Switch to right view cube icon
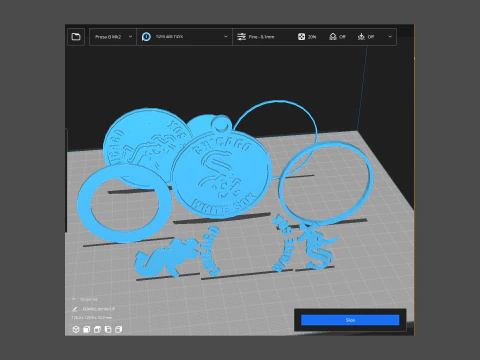The image size is (480, 360). tap(119, 329)
